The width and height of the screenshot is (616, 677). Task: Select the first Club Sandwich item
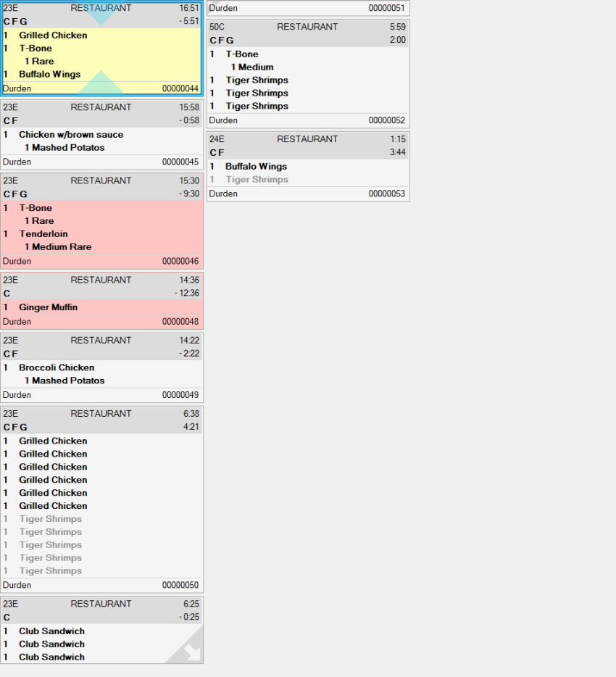pos(102,631)
